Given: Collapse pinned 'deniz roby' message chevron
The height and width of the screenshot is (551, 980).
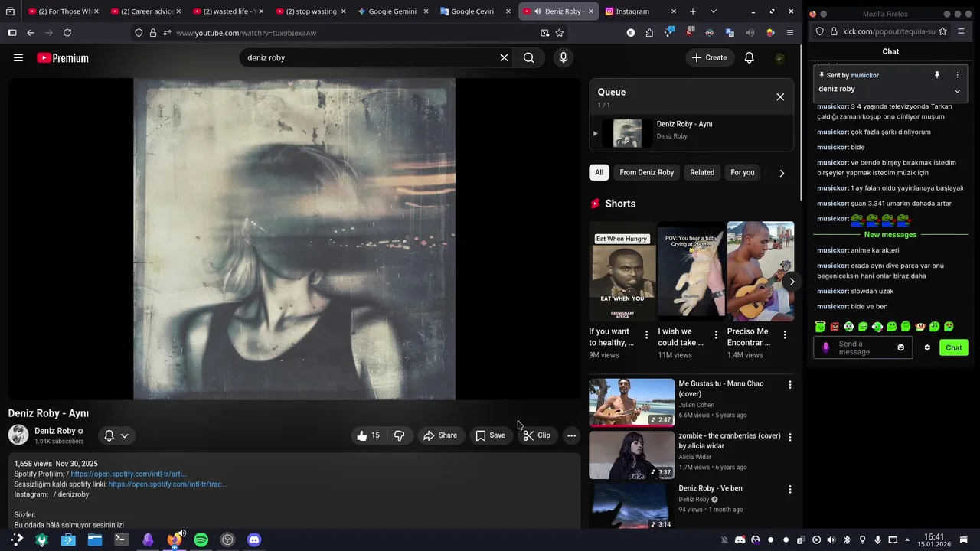Looking at the screenshot, I should (957, 91).
